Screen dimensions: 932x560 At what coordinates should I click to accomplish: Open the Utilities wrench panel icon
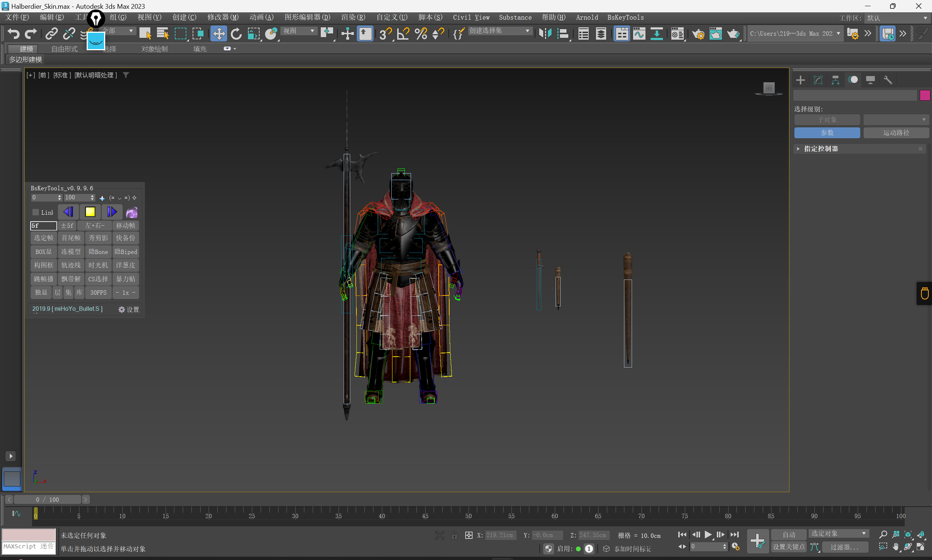(888, 80)
